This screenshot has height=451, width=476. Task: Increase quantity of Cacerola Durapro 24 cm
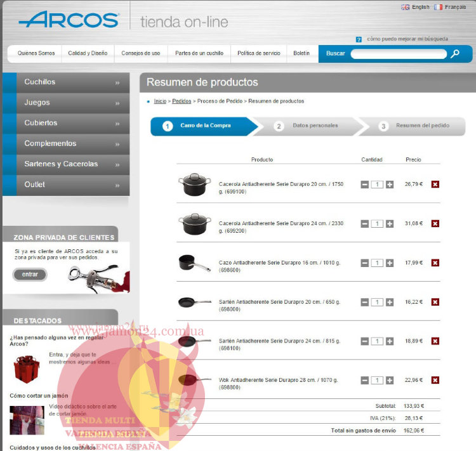(390, 224)
